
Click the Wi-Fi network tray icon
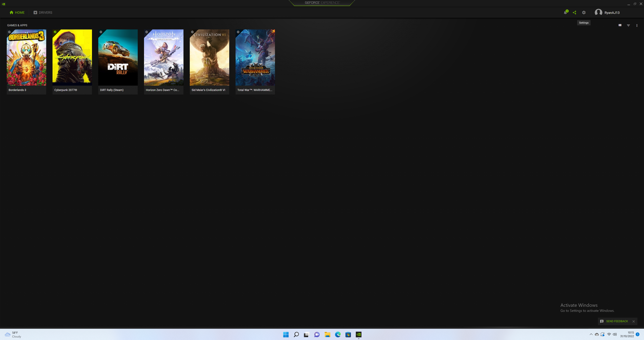click(x=609, y=334)
